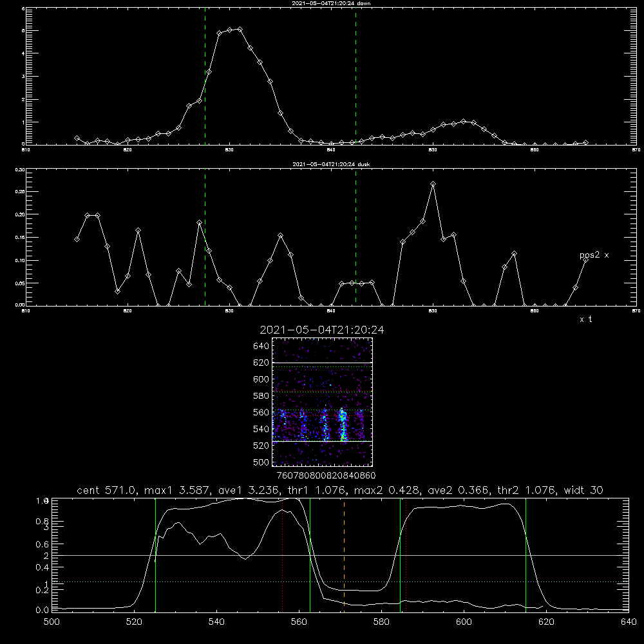Click bottom plot x-axis label '560'
Image resolution: width=644 pixels, height=644 pixels.
click(299, 622)
